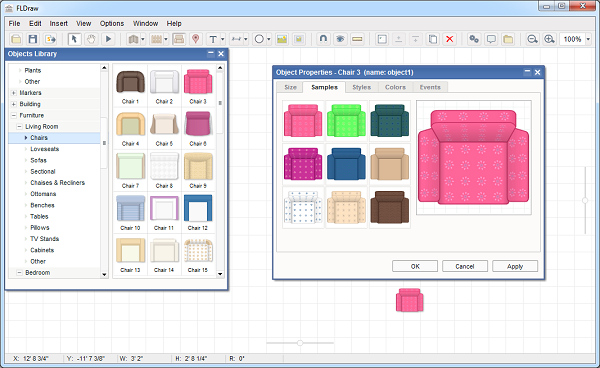This screenshot has width=600, height=368.
Task: Click the Cancel button
Action: coord(465,266)
